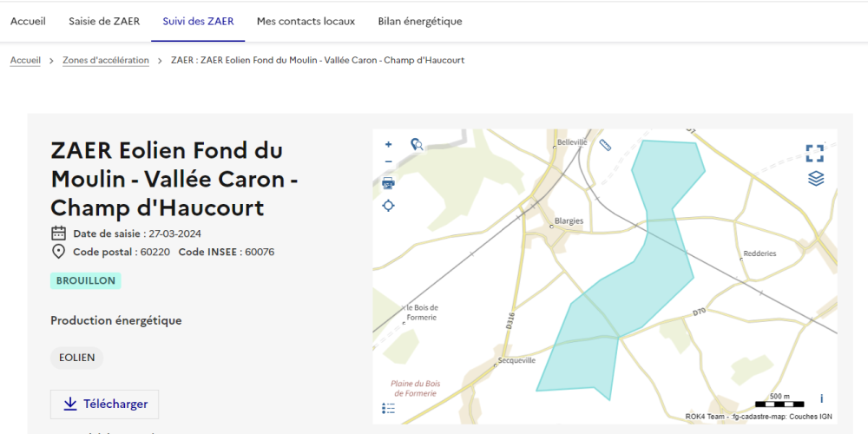Click the EOLIEN energy tag
This screenshot has width=868, height=434.
[76, 358]
